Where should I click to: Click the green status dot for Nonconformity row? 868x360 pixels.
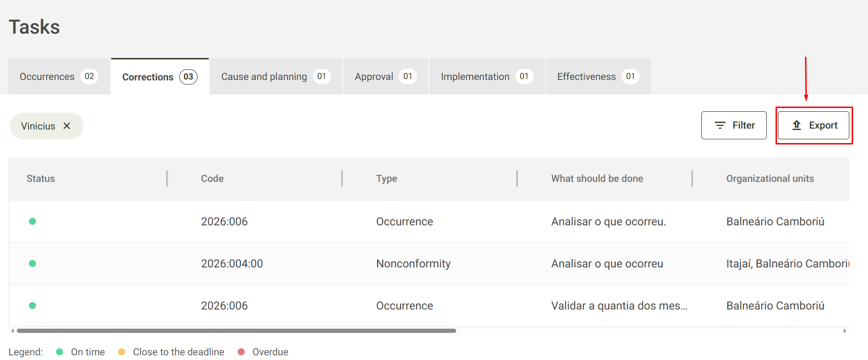click(32, 264)
